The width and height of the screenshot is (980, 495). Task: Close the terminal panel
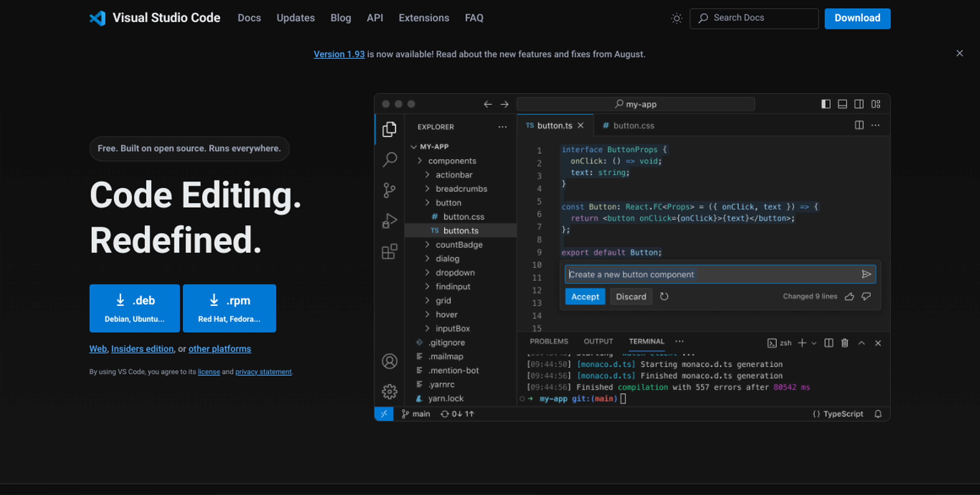point(878,343)
